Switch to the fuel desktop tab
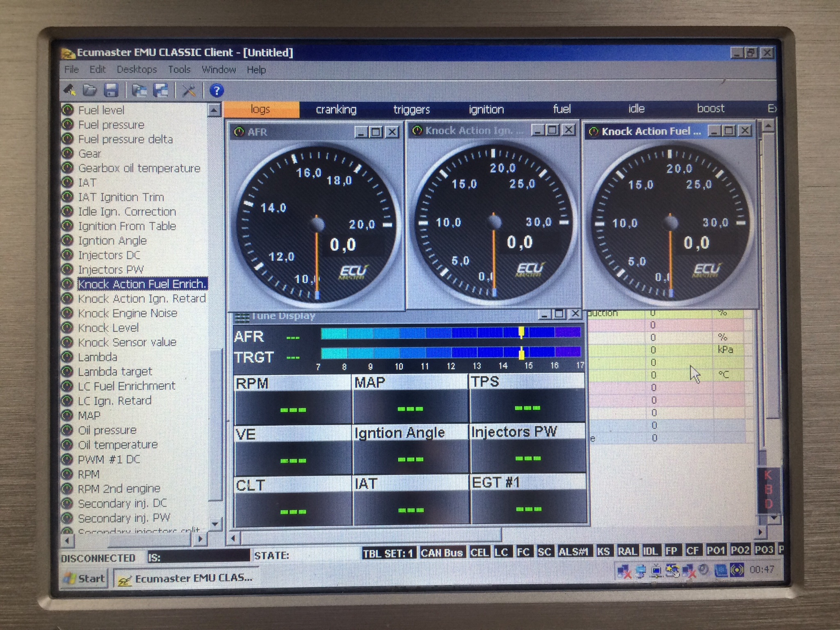Screen dimensions: 840x630 tap(562, 109)
